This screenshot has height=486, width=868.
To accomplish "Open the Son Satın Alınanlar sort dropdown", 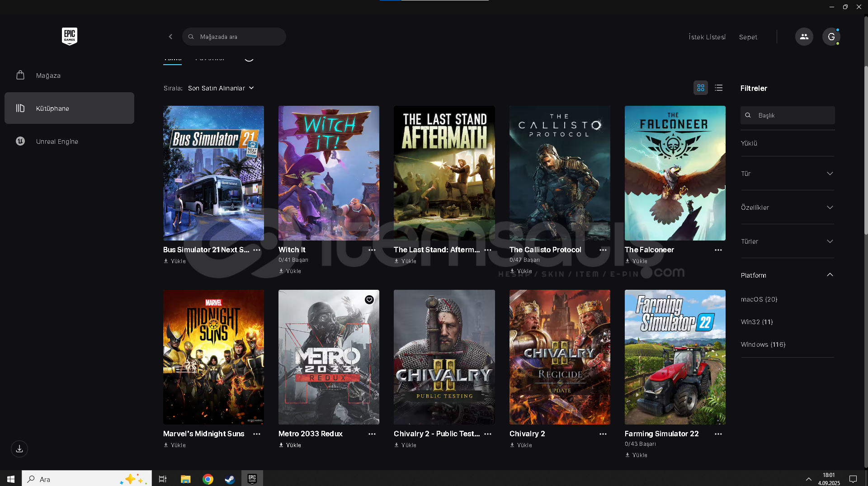I will click(x=221, y=88).
